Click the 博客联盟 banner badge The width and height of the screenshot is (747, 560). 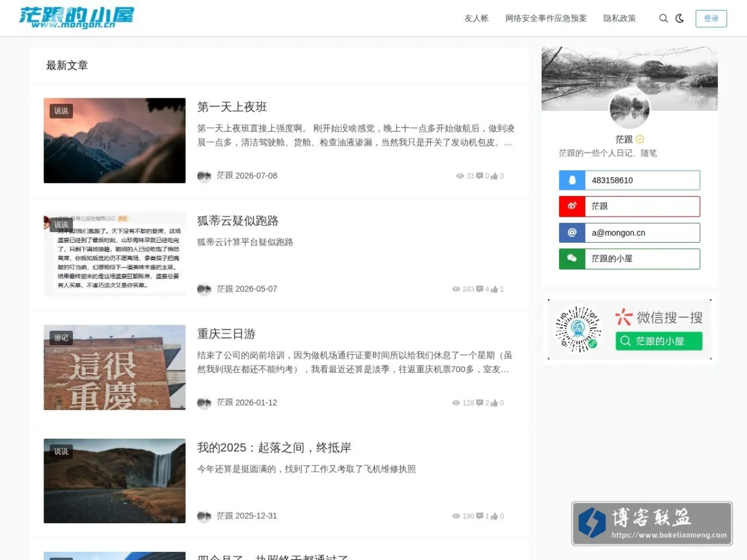tap(652, 523)
